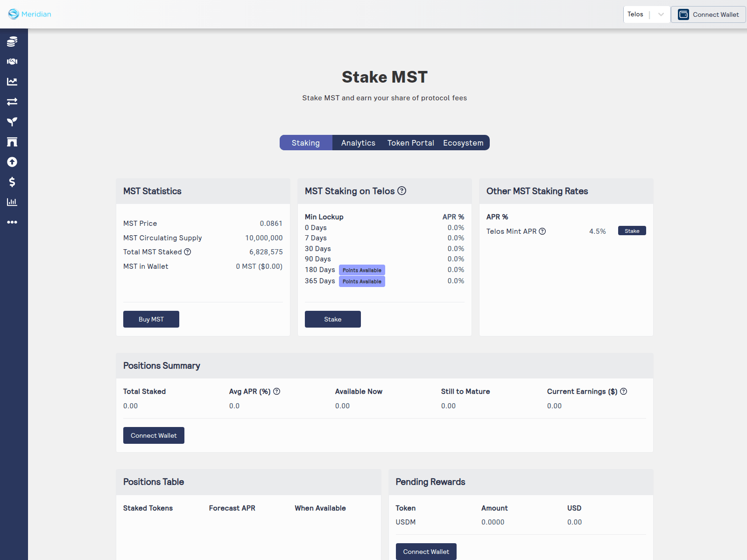The height and width of the screenshot is (560, 747).
Task: Click Points Available badge for 365 Days
Action: (x=362, y=281)
